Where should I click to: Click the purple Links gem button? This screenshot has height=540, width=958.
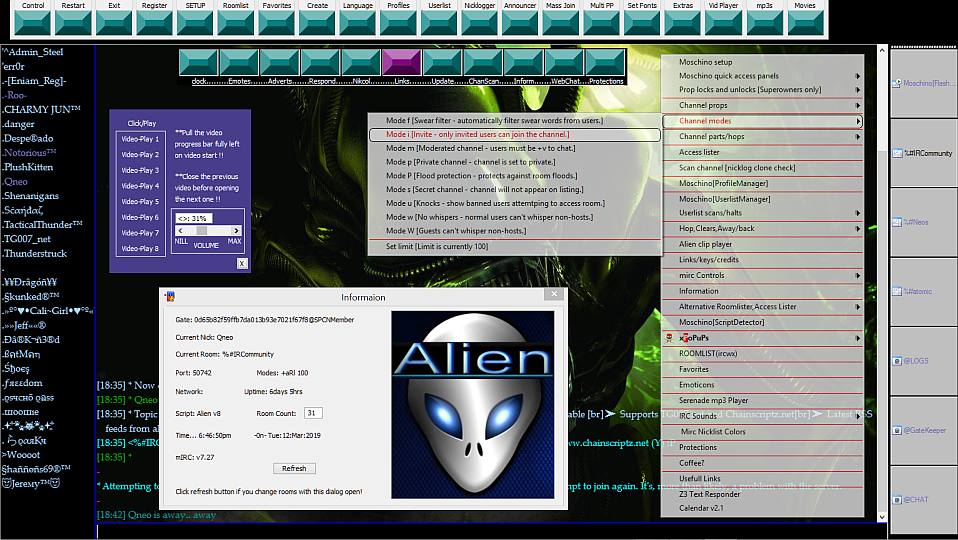pos(401,62)
